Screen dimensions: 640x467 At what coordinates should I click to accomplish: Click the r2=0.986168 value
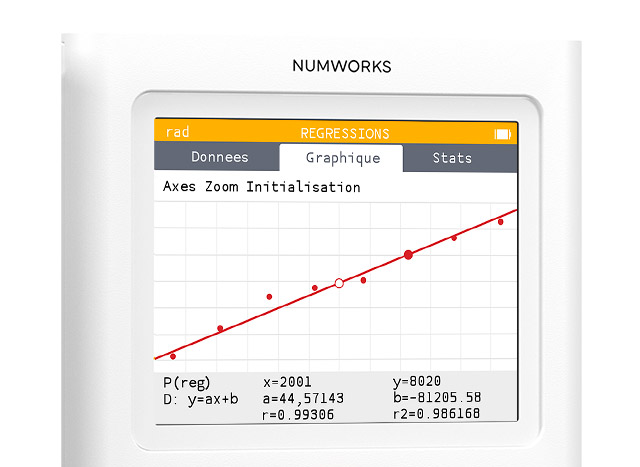(436, 414)
